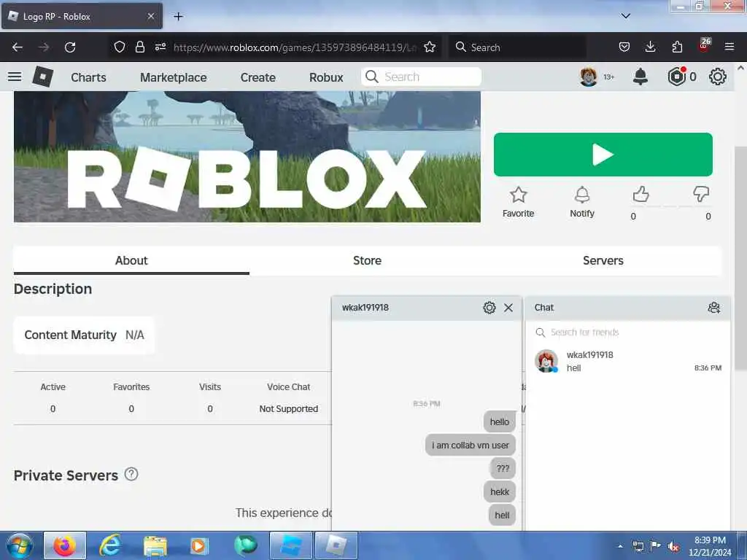The width and height of the screenshot is (747, 560).
Task: Switch to the Store tab
Action: point(368,260)
